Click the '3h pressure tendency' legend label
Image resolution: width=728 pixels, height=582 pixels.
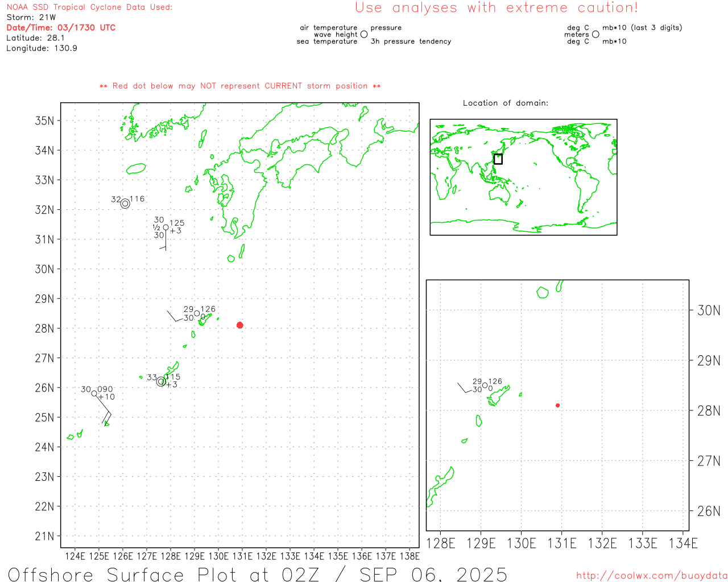411,41
